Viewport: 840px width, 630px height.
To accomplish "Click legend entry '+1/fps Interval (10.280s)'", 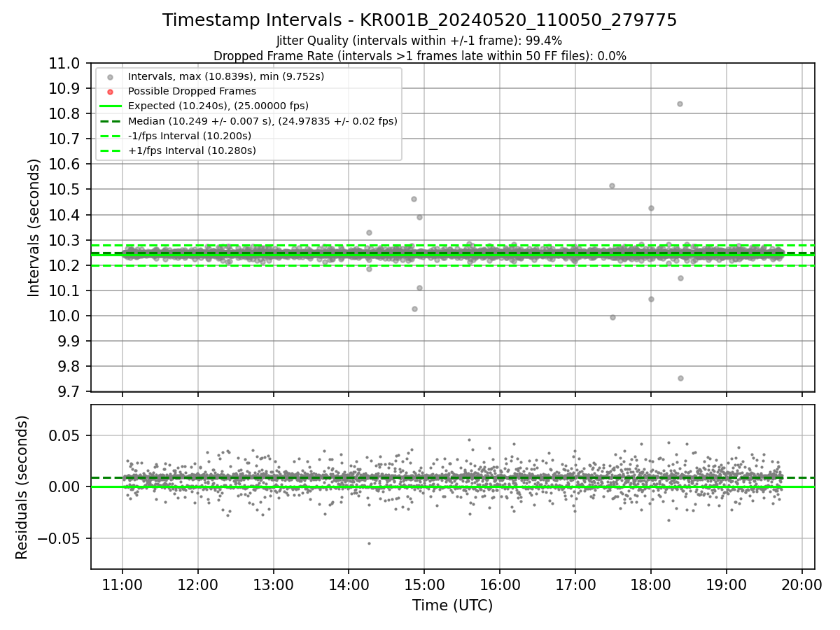I will (192, 150).
